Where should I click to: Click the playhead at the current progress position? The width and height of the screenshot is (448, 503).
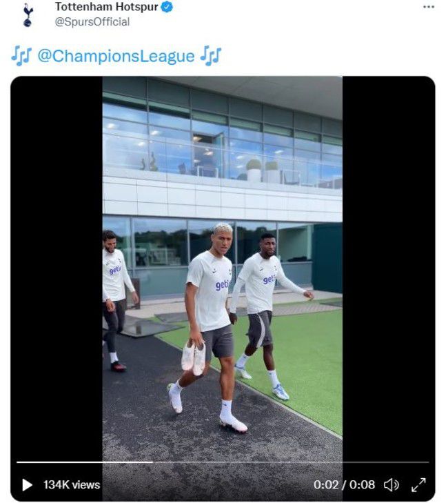point(152,462)
